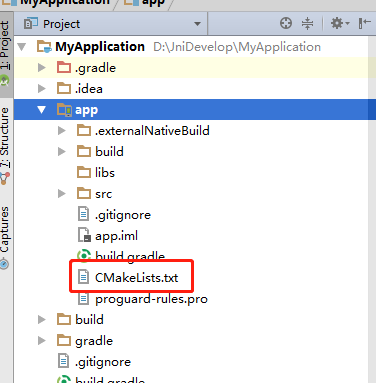This screenshot has height=383, width=376.
Task: Click the src folder icon
Action: coord(84,193)
